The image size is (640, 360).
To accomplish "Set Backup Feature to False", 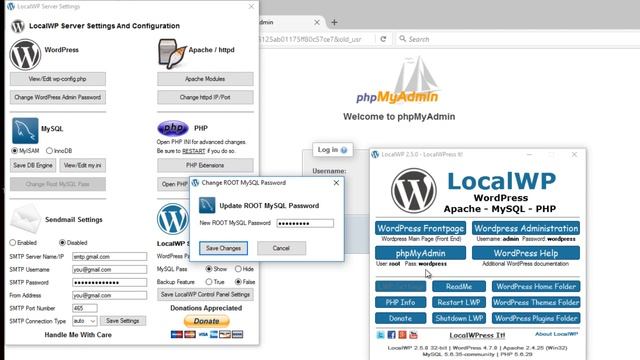I will coord(238,282).
